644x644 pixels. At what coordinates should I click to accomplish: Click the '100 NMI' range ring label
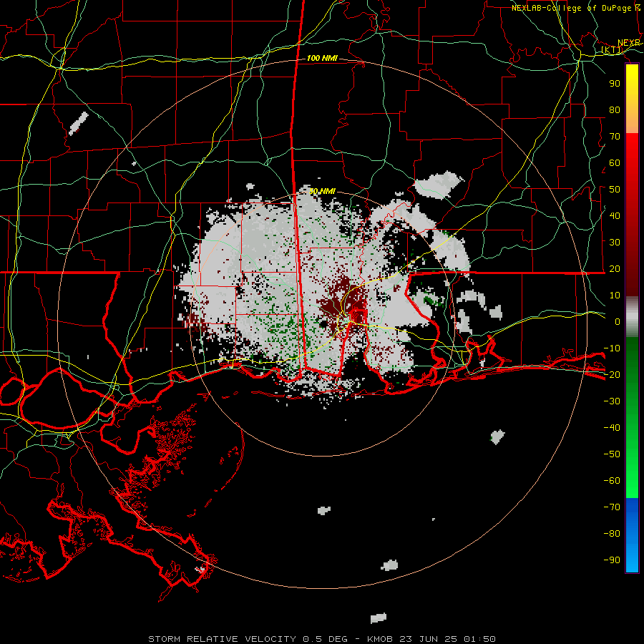[x=322, y=58]
